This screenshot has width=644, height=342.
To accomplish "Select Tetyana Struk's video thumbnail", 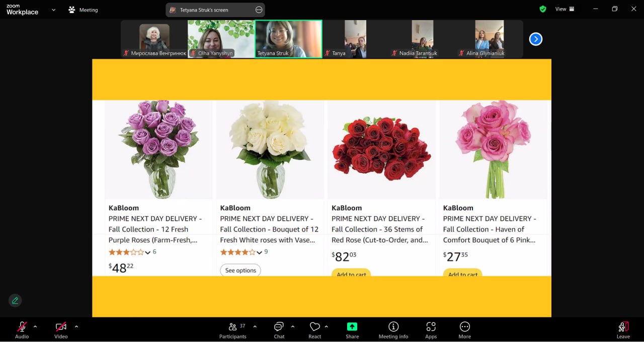I will point(288,39).
